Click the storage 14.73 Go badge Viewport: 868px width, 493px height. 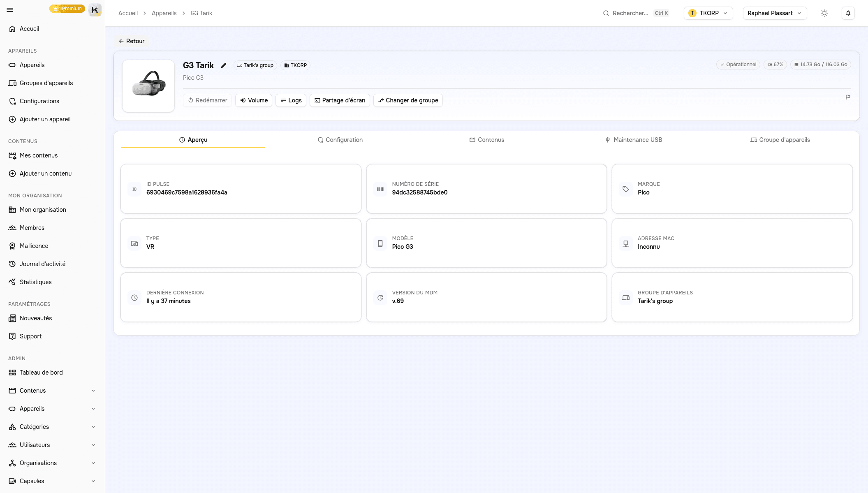click(821, 65)
